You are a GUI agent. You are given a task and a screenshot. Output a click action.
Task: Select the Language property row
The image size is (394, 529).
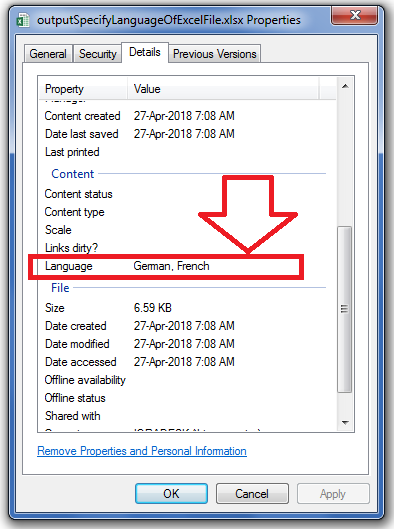coord(185,266)
